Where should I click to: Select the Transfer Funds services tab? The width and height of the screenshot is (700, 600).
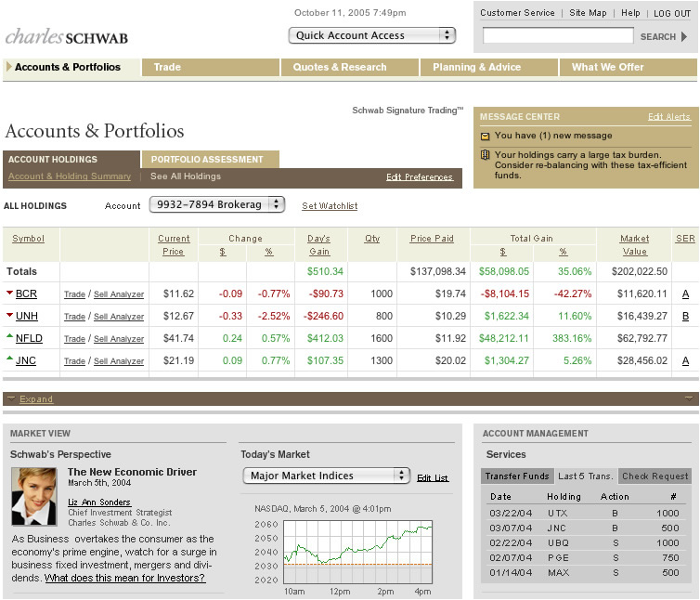point(517,476)
